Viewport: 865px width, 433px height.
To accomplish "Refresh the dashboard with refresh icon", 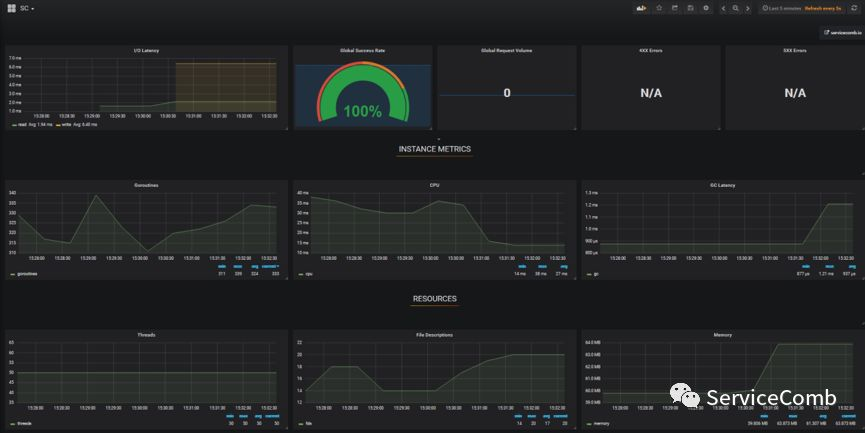I will pyautogui.click(x=854, y=8).
